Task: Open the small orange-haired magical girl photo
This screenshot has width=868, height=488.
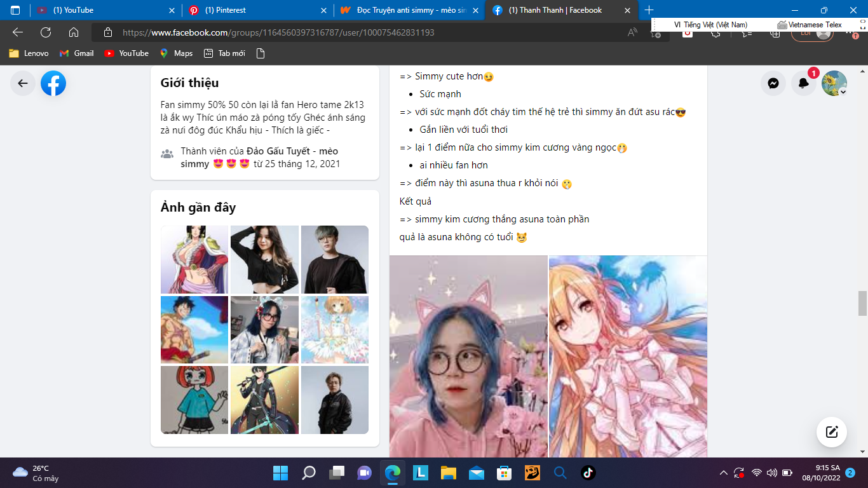Action: pyautogui.click(x=335, y=330)
